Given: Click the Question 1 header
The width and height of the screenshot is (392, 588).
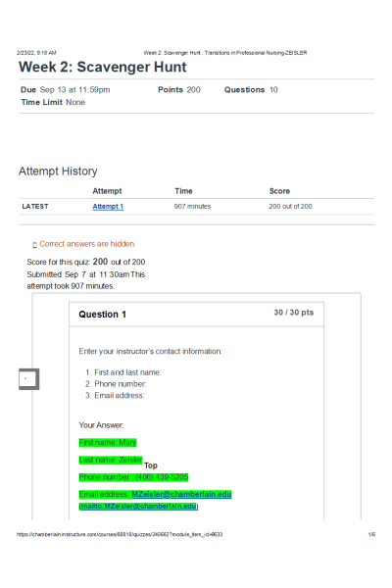Looking at the screenshot, I should [102, 315].
